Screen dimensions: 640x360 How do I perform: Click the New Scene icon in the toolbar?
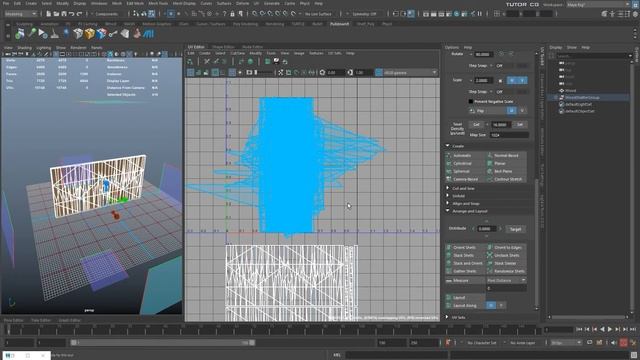[49, 14]
